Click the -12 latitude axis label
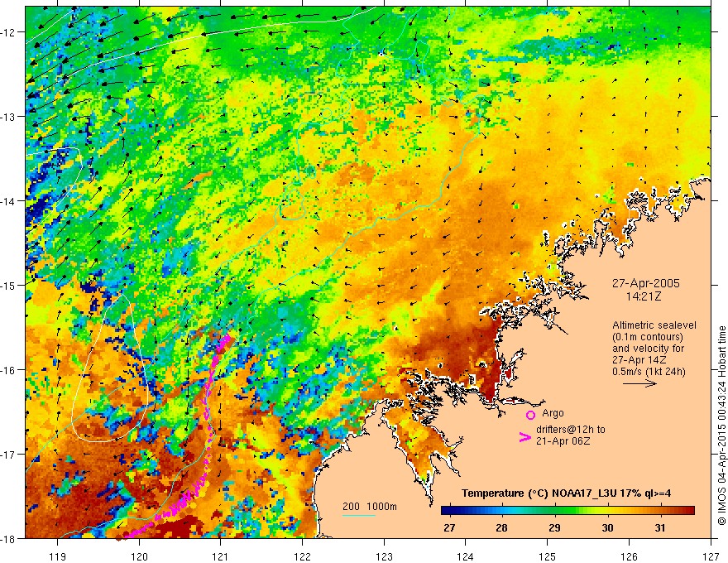This screenshot has height=563, width=728. point(9,32)
